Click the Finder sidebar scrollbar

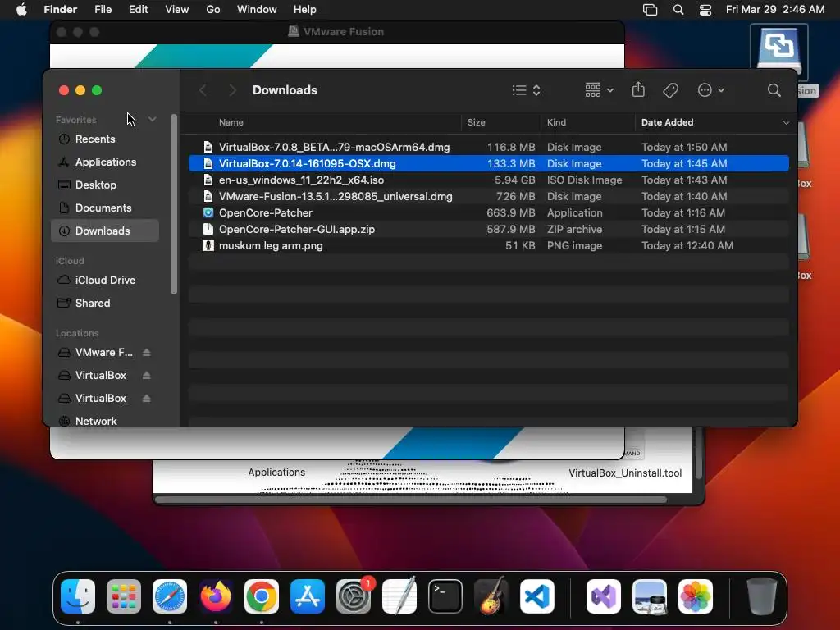(x=174, y=204)
